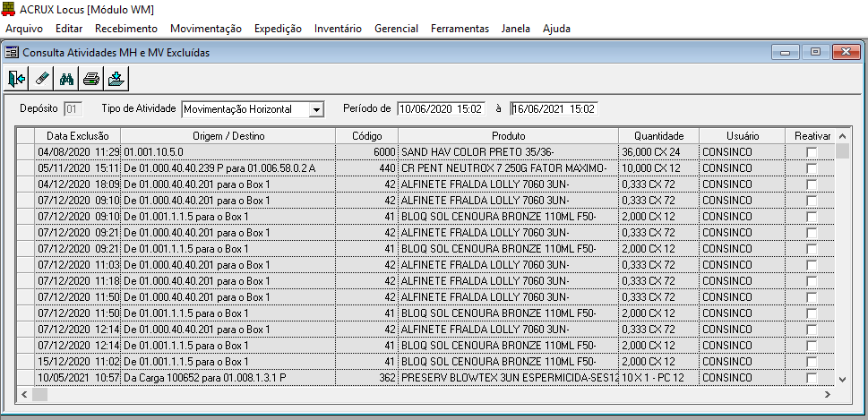
Task: Open the Gerencial menu
Action: [396, 29]
